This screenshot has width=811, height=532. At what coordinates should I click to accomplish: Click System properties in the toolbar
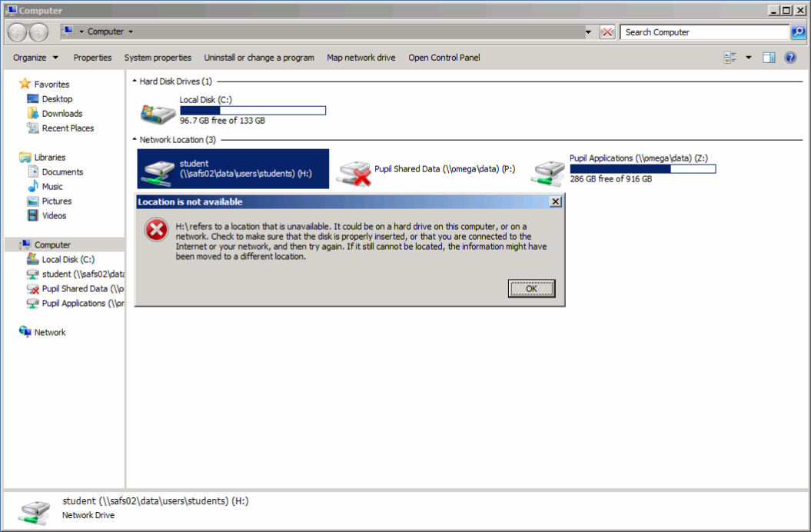click(x=158, y=58)
